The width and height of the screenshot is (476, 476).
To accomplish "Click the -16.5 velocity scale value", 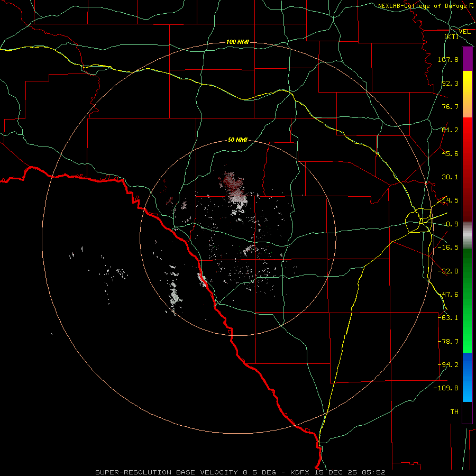I will tap(448, 248).
